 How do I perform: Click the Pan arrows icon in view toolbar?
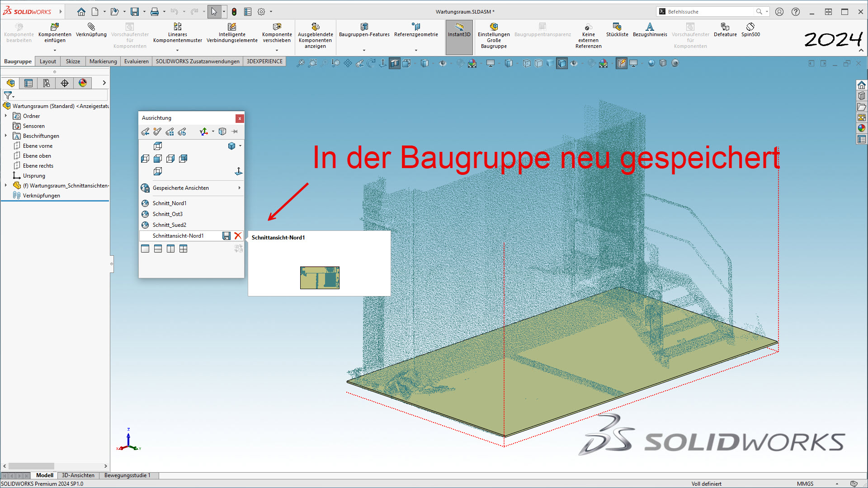(348, 63)
